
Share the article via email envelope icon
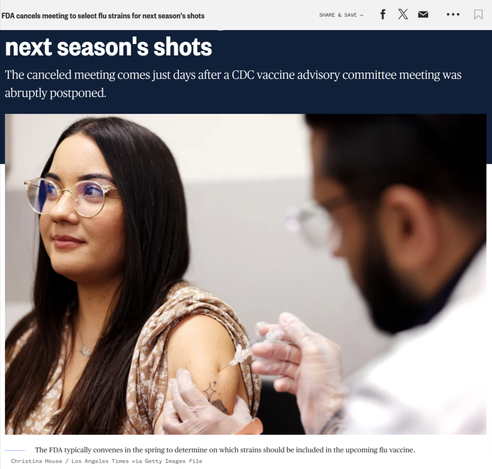coord(423,14)
